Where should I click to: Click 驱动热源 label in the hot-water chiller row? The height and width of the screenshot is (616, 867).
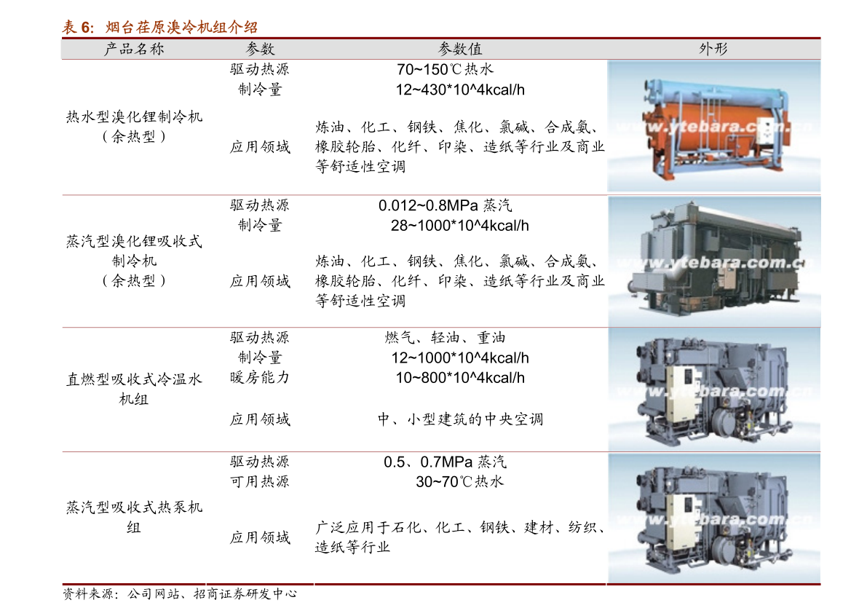click(260, 69)
